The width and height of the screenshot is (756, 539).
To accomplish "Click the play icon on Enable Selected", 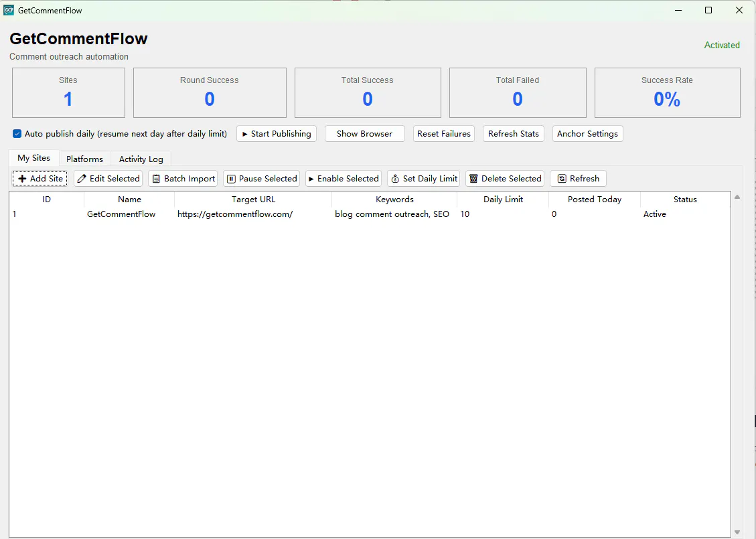I will click(311, 179).
